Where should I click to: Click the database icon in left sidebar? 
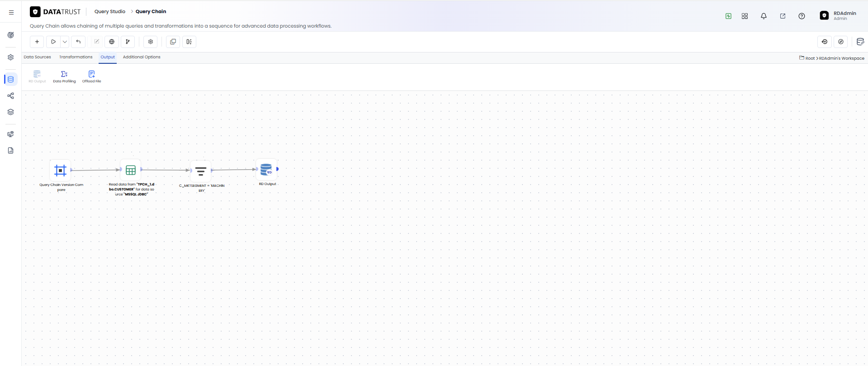[11, 79]
